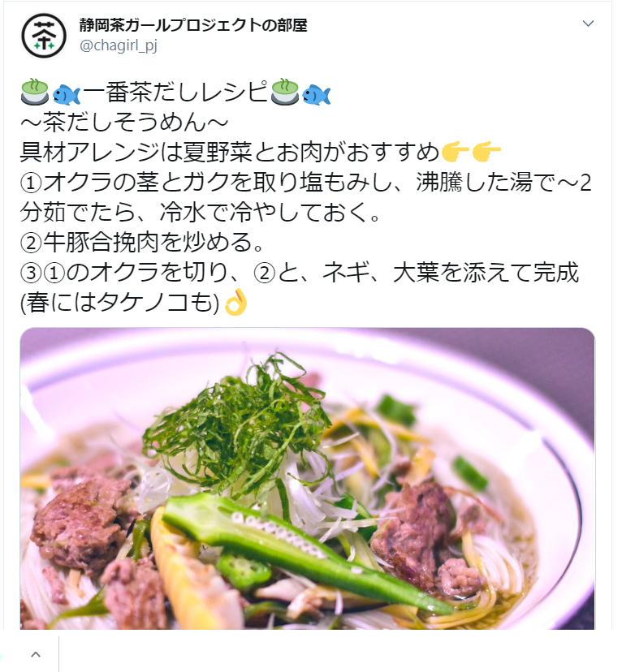
Task: Click the ① before オクラの茎とガク
Action: coord(31,183)
